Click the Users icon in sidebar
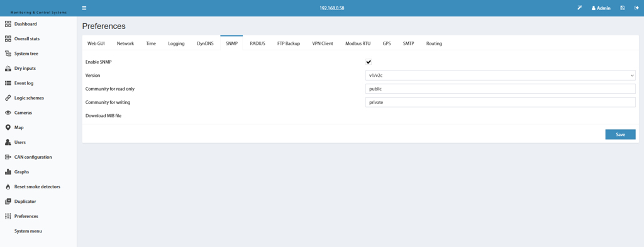The image size is (644, 247). 8,142
